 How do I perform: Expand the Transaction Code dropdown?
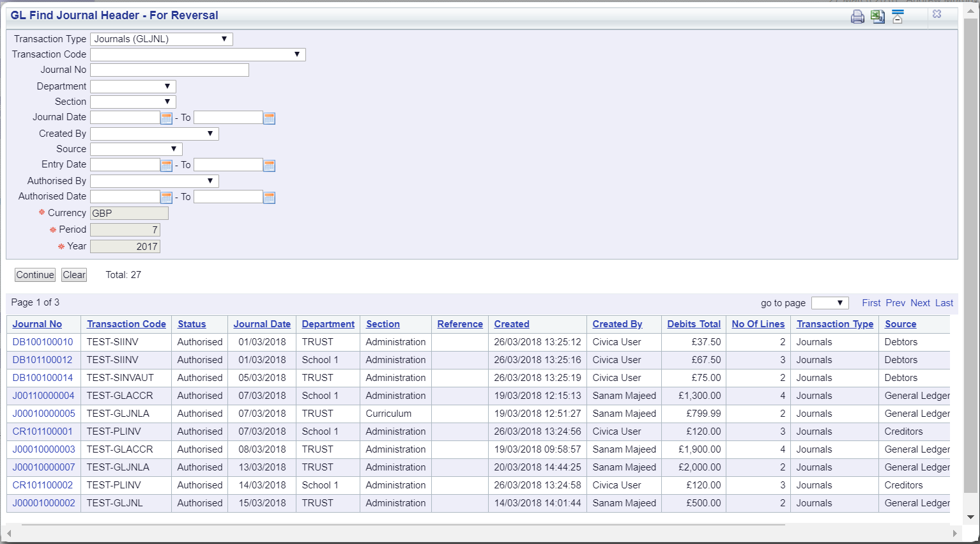click(x=198, y=54)
